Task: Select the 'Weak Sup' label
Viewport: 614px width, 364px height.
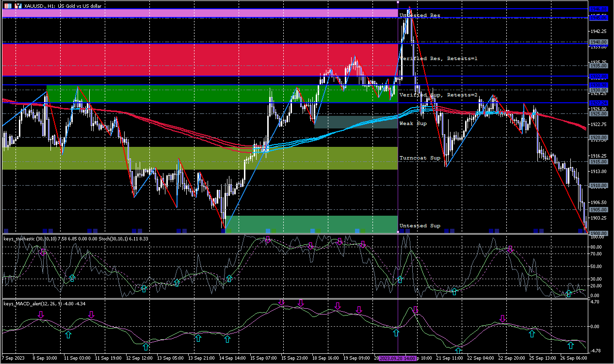Action: (413, 124)
